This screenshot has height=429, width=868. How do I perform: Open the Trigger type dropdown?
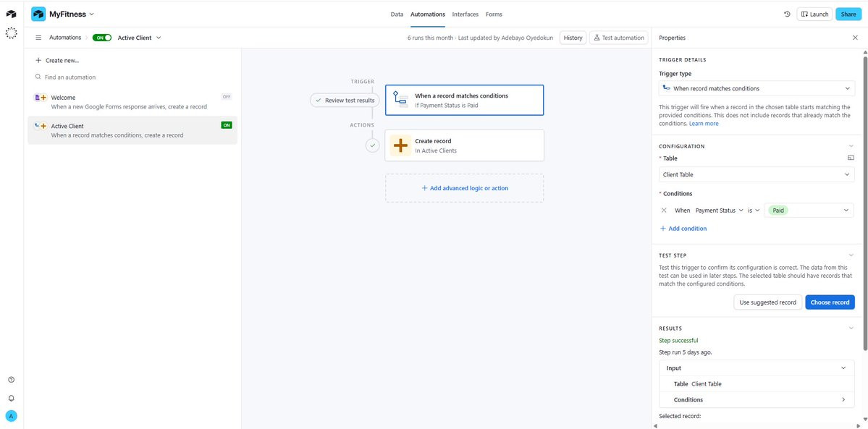pyautogui.click(x=757, y=88)
